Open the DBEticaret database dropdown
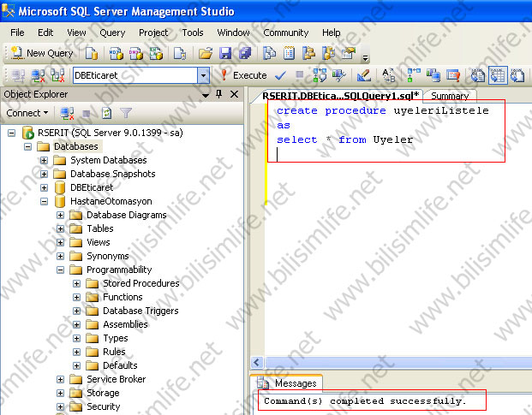This screenshot has height=415, width=532. point(203,75)
